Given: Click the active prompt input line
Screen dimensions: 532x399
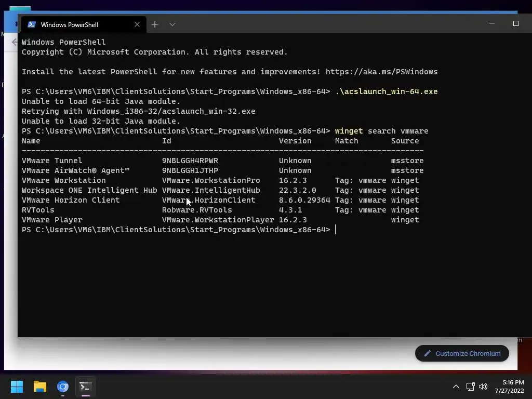Looking at the screenshot, I should 179,230.
